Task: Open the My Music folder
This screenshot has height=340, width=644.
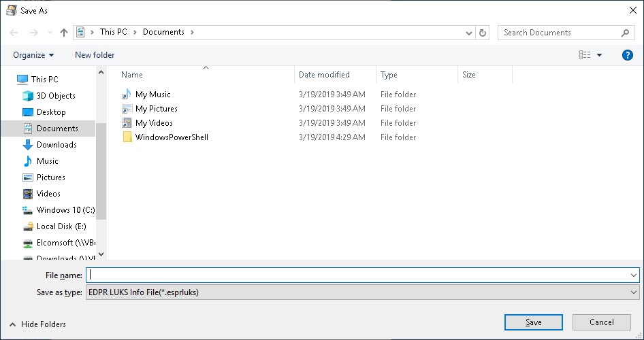Action: pyautogui.click(x=152, y=95)
